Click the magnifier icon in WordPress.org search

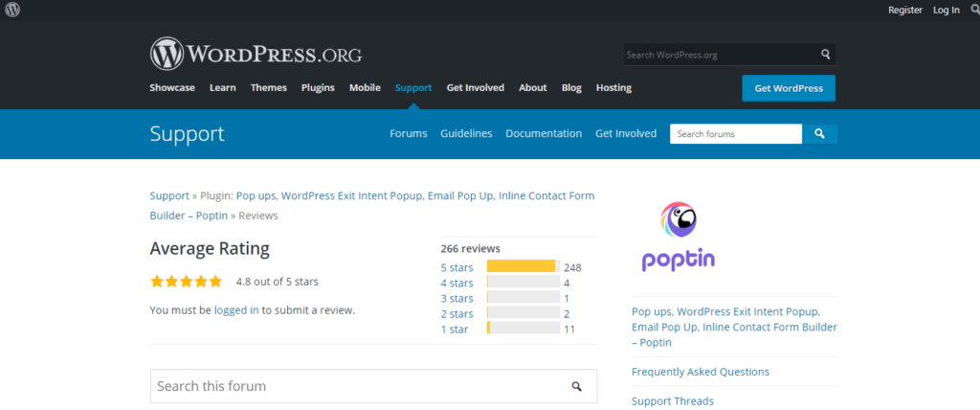pos(826,55)
